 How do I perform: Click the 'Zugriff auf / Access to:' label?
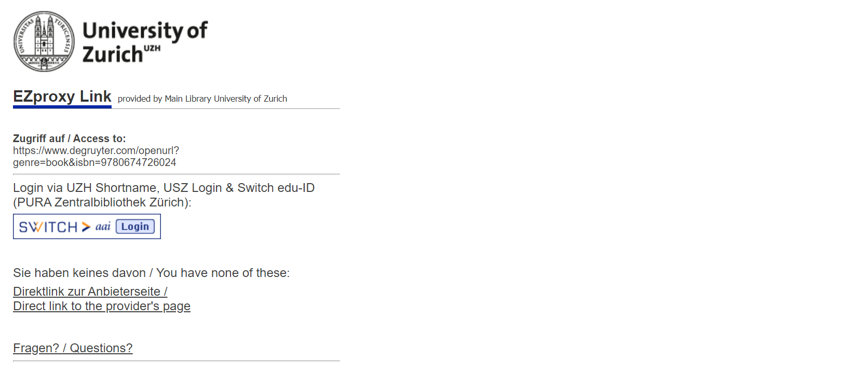tap(69, 138)
